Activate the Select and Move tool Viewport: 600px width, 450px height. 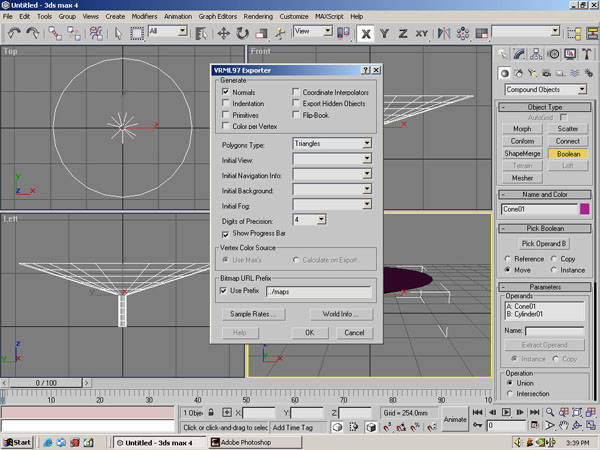pos(223,33)
